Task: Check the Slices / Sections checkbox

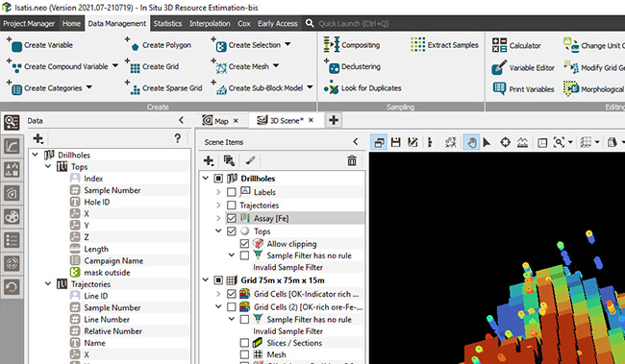Action: 245,343
